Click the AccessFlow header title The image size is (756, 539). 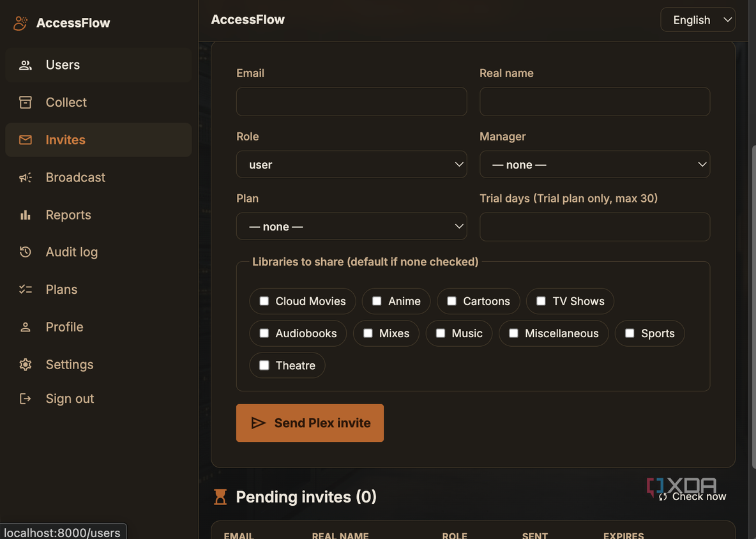click(x=248, y=19)
